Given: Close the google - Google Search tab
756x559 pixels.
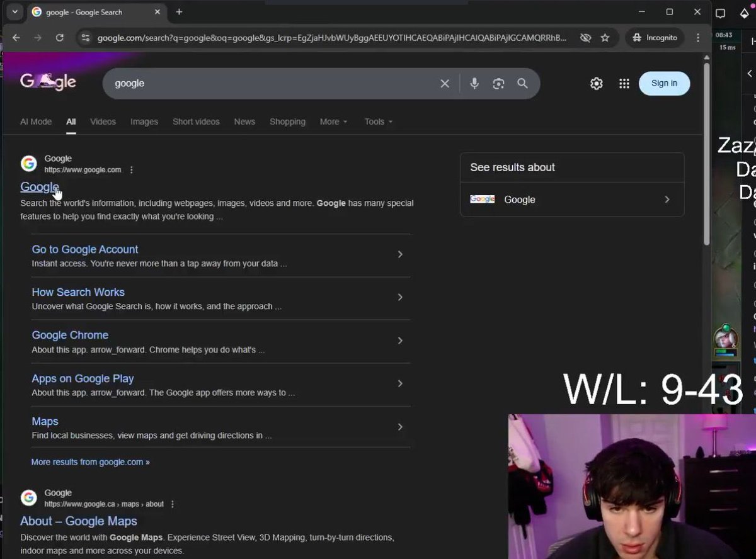Looking at the screenshot, I should [157, 12].
